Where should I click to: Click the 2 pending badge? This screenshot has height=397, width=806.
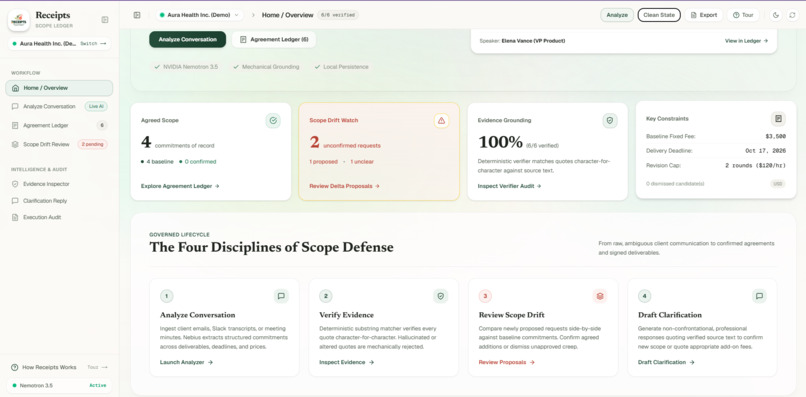pyautogui.click(x=93, y=145)
